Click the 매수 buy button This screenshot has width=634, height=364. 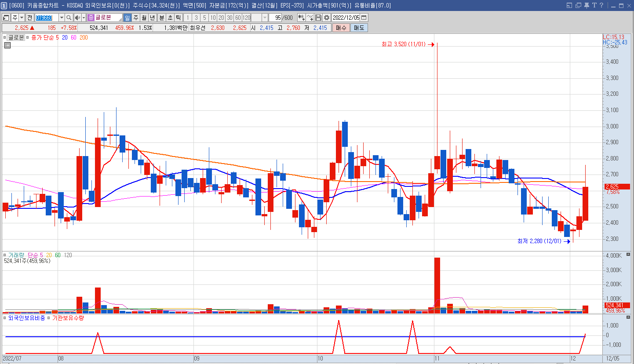341,27
